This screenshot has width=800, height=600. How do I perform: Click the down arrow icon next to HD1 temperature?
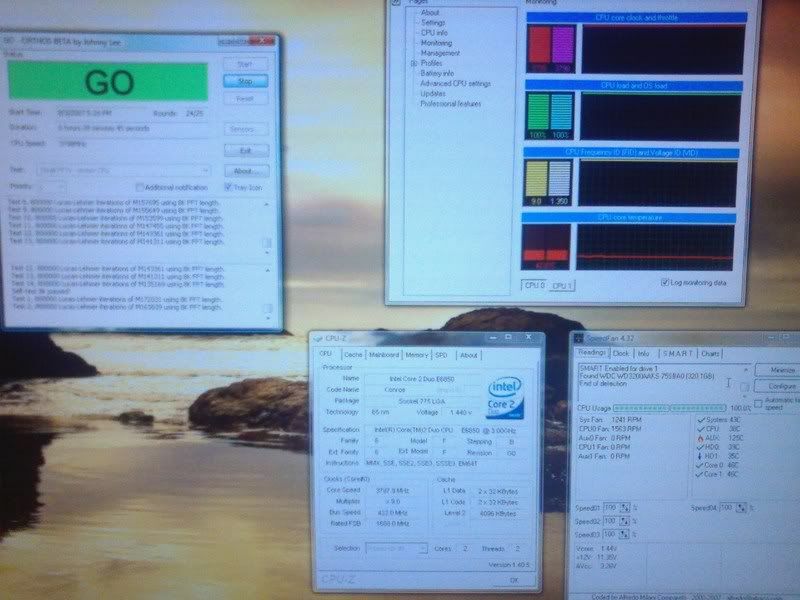click(x=699, y=456)
